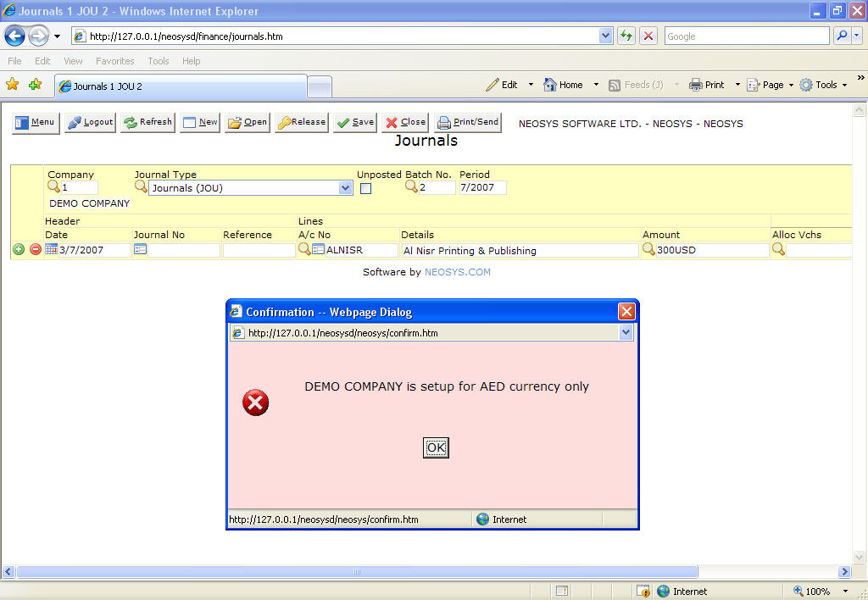Open the View menu
Viewport: 868px width, 600px height.
pyautogui.click(x=73, y=61)
